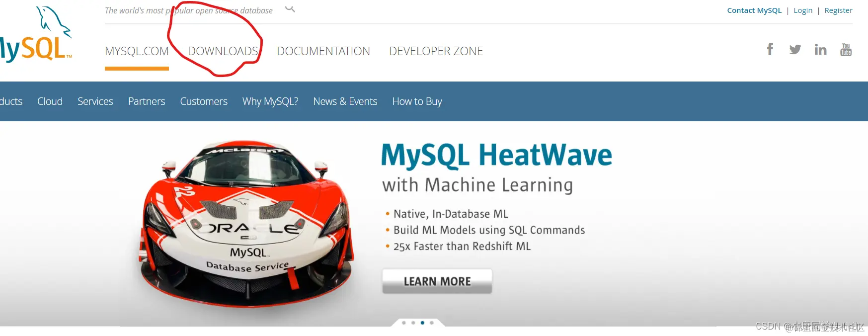Click the Login link
This screenshot has width=868, height=336.
tap(803, 10)
